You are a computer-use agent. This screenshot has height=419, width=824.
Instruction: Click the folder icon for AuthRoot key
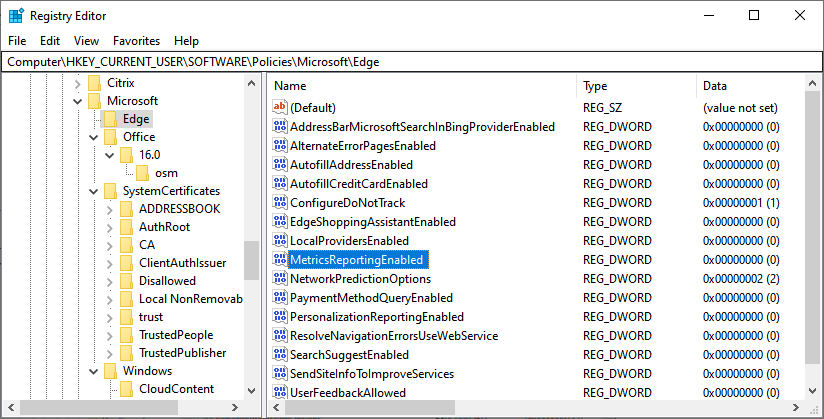point(127,227)
